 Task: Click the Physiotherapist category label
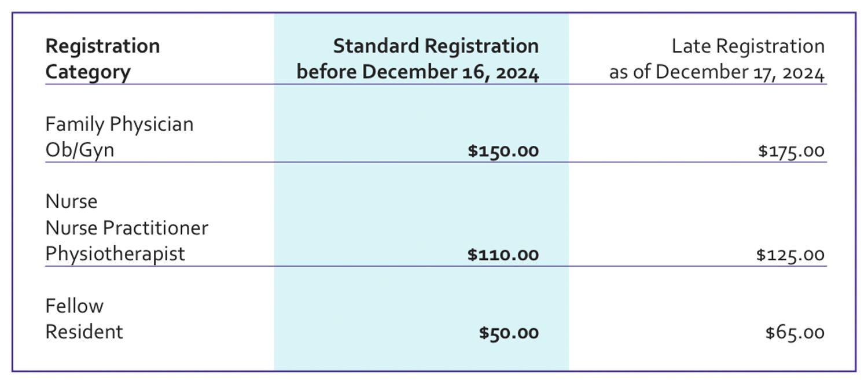pyautogui.click(x=115, y=254)
